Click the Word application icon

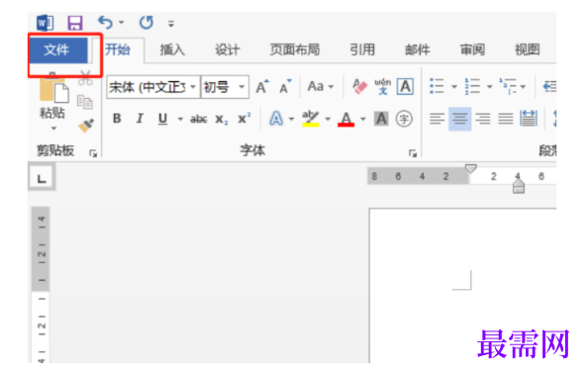[x=45, y=23]
